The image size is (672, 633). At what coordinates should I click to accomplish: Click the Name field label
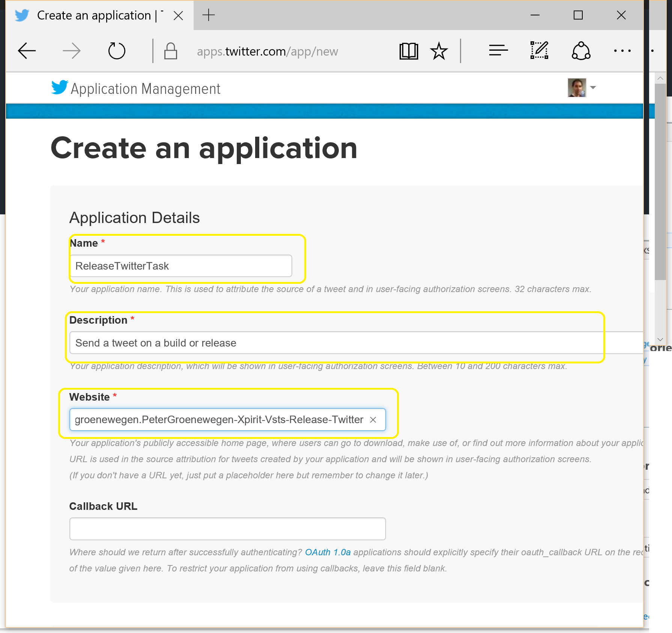click(x=84, y=243)
